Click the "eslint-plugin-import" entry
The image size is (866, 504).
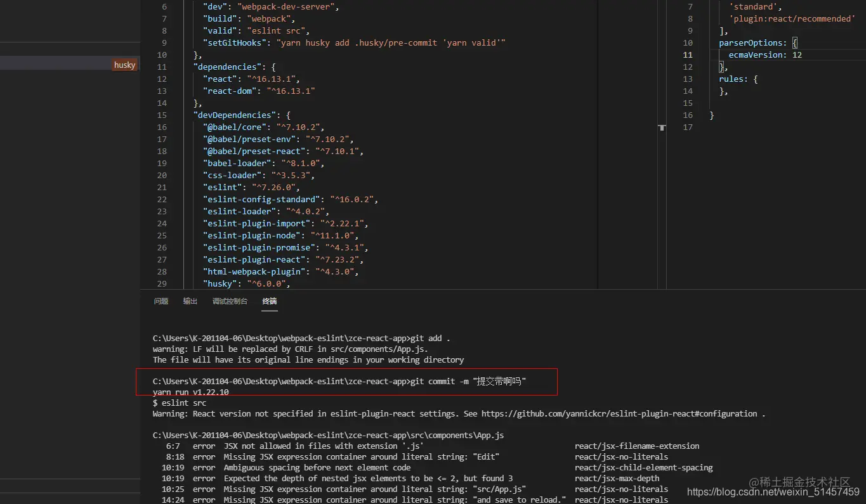[285, 224]
